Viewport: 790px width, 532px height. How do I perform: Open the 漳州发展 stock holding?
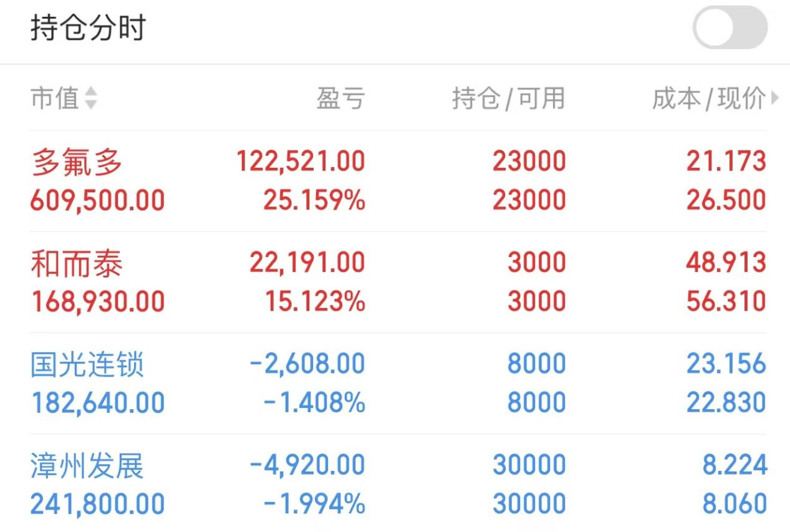398,484
